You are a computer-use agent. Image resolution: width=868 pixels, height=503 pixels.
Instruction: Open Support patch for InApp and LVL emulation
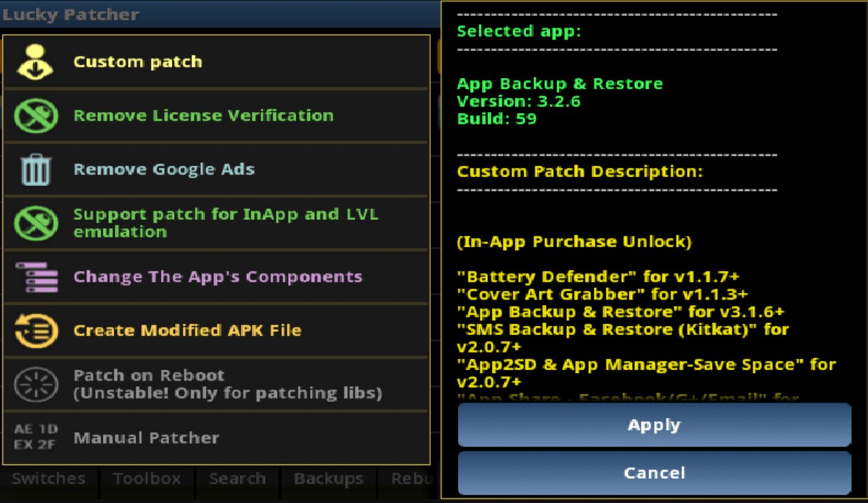pyautogui.click(x=216, y=223)
